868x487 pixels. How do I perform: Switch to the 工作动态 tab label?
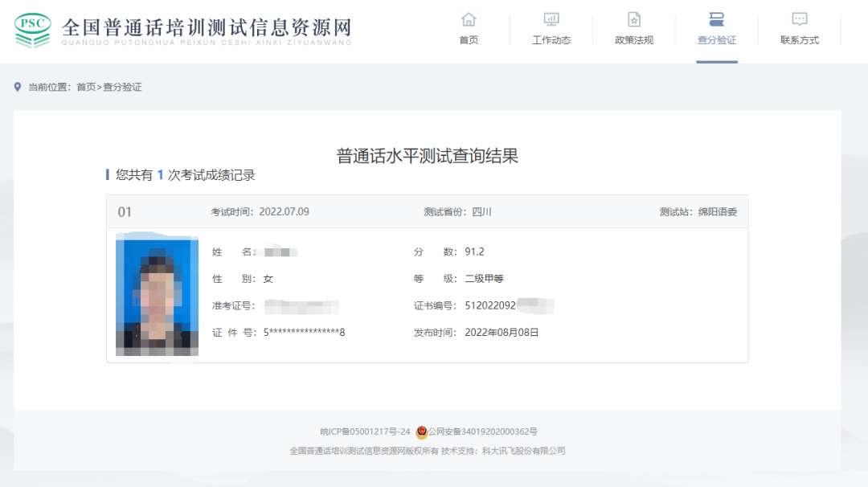click(551, 40)
